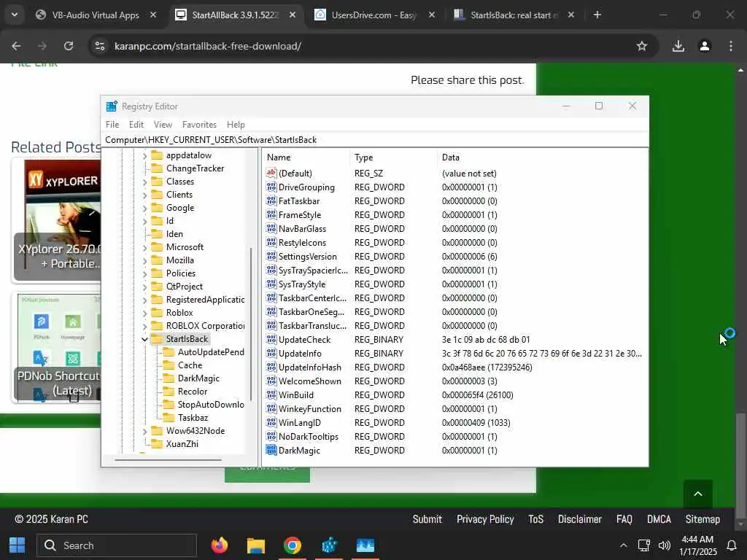Click the site information icon in address bar
This screenshot has width=747, height=560.
[99, 46]
